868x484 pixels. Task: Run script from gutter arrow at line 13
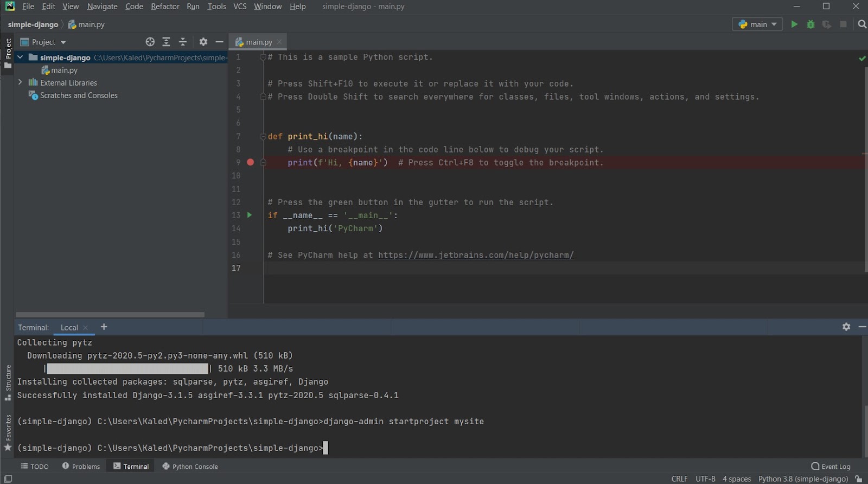(x=250, y=215)
